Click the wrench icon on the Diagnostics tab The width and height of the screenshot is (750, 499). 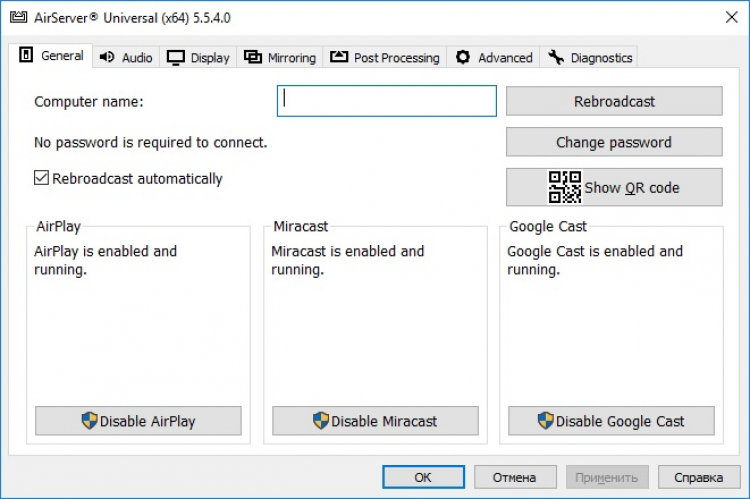coord(556,57)
